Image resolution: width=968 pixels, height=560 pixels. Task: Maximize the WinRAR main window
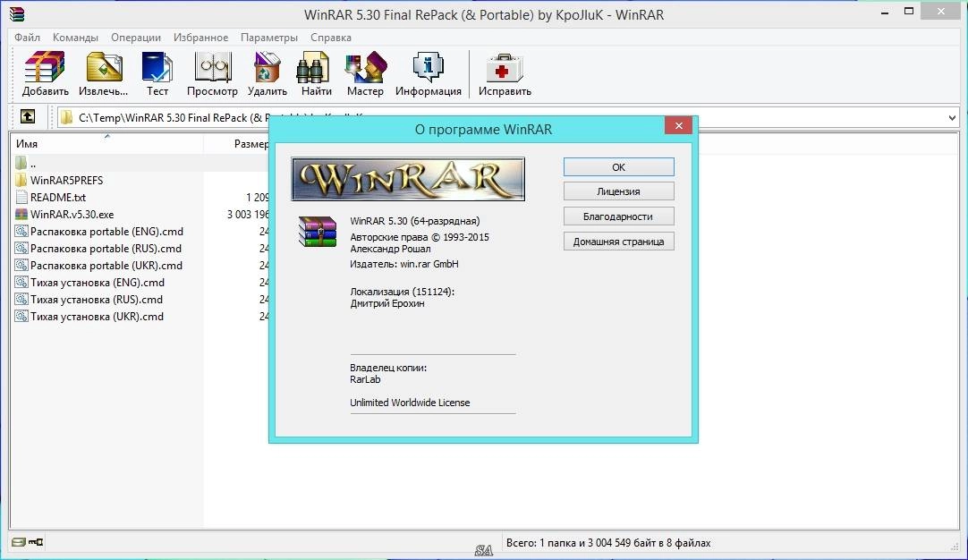click(x=909, y=11)
